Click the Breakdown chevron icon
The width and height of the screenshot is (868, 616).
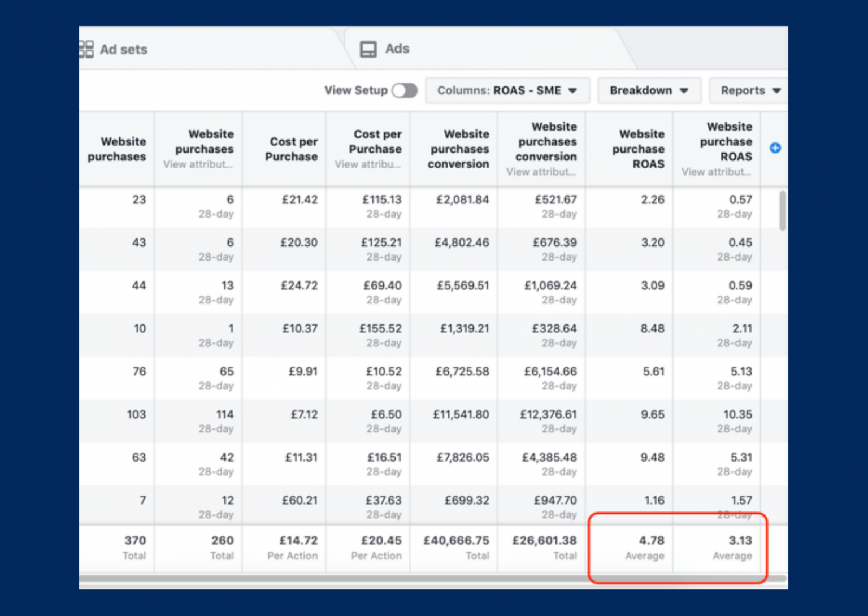pos(684,90)
